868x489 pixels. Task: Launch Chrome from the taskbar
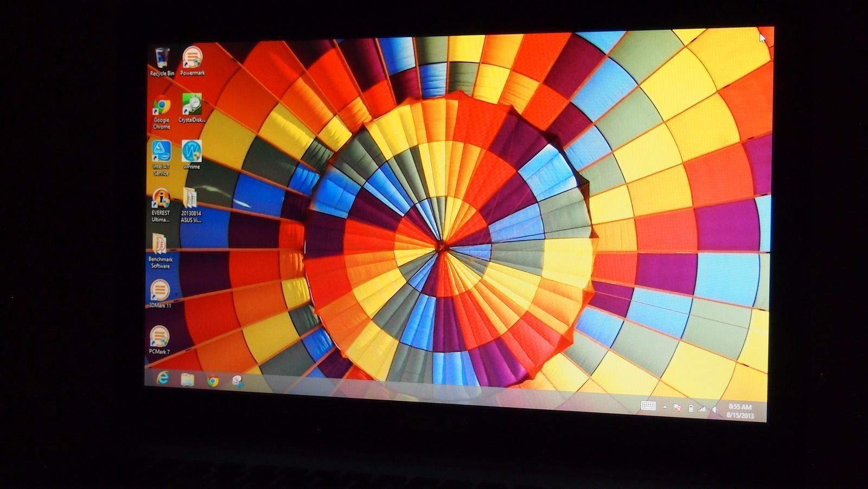pos(213,381)
